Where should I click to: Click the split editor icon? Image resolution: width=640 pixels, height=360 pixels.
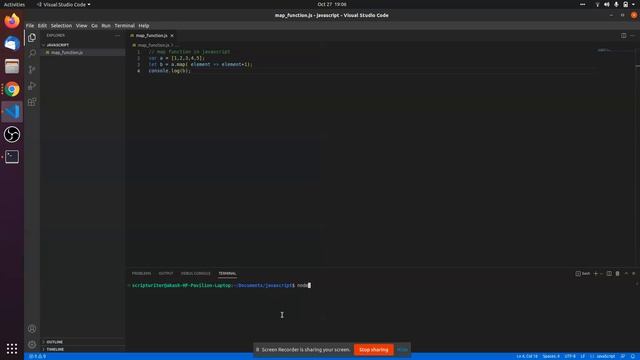[x=623, y=36]
